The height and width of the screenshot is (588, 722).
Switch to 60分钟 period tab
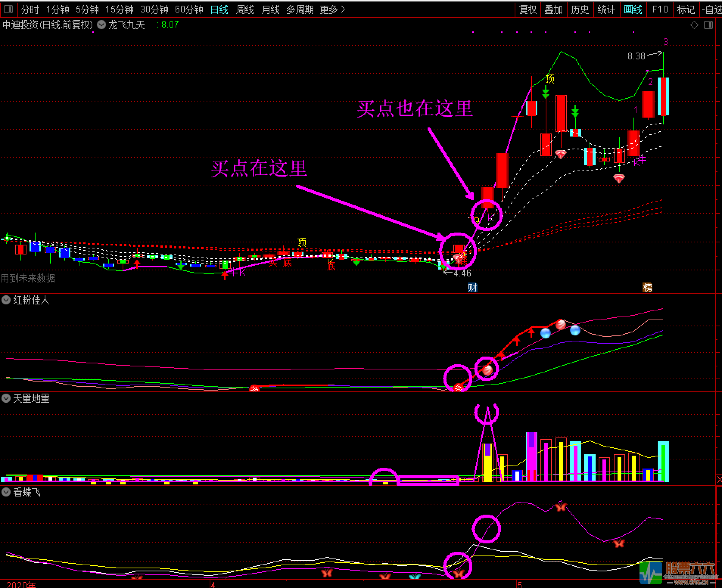click(189, 9)
